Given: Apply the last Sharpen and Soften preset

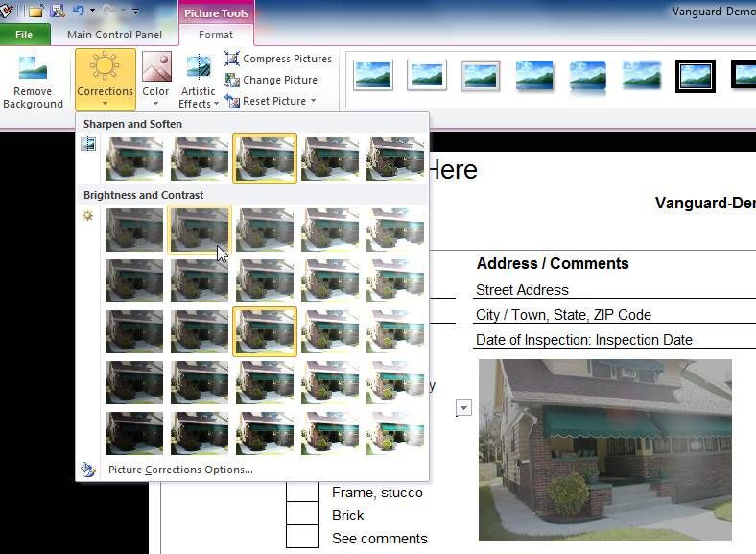Looking at the screenshot, I should click(x=395, y=157).
